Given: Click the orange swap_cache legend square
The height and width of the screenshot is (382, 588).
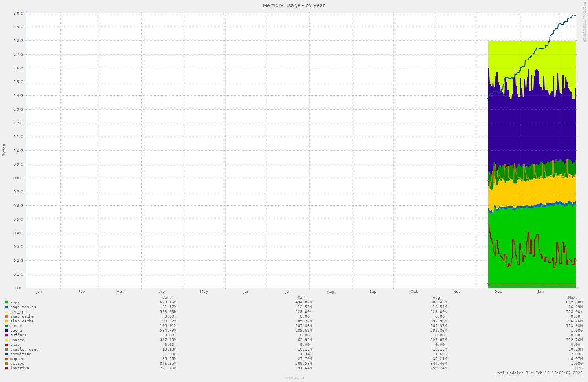Looking at the screenshot, I should tap(6, 316).
